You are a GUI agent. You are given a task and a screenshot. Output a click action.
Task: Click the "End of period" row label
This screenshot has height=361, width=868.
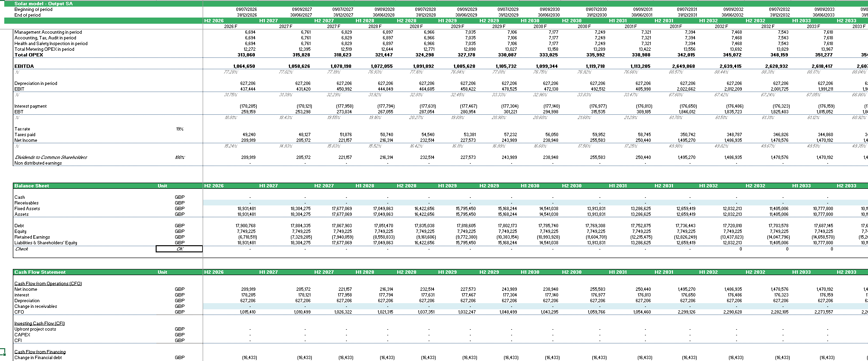(27, 15)
